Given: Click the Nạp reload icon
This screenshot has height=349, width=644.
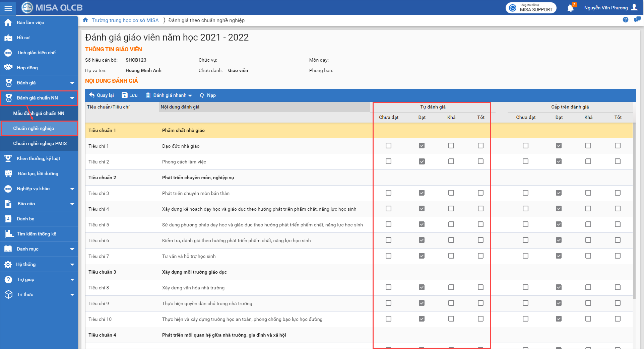Looking at the screenshot, I should [202, 95].
